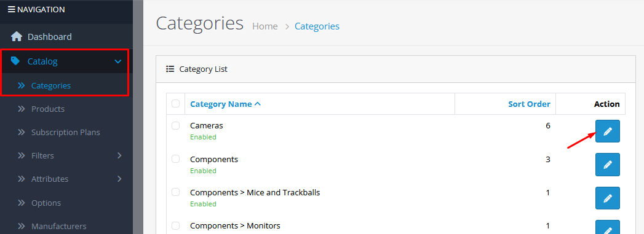Click the pencil edit button for Cameras
Viewport: 644px width, 234px height.
[x=608, y=131]
